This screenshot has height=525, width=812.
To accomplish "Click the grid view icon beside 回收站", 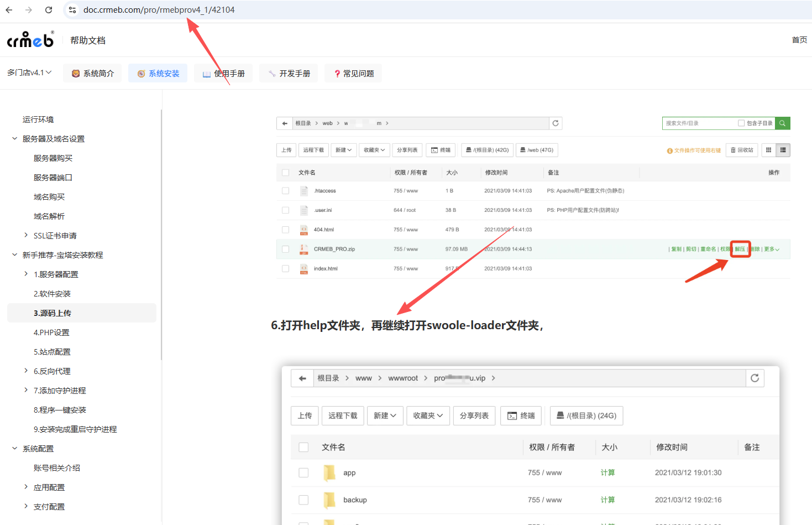I will [x=768, y=150].
